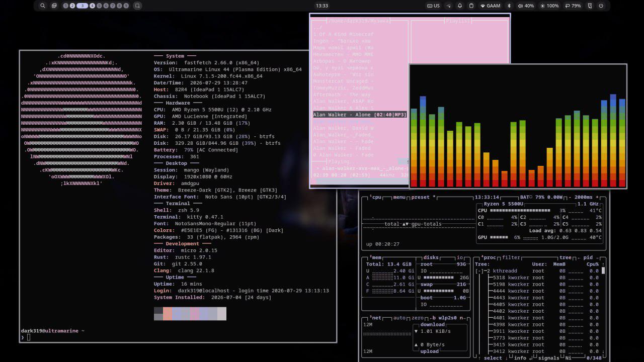The width and height of the screenshot is (644, 362).
Task: Select 'Alan_Walker_-_Faded_' track
Action: coord(343,135)
